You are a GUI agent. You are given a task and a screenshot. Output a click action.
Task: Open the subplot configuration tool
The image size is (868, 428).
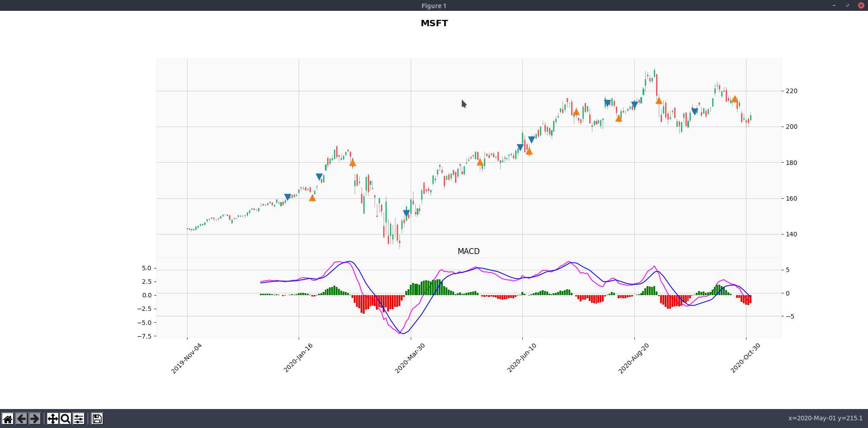tap(78, 419)
